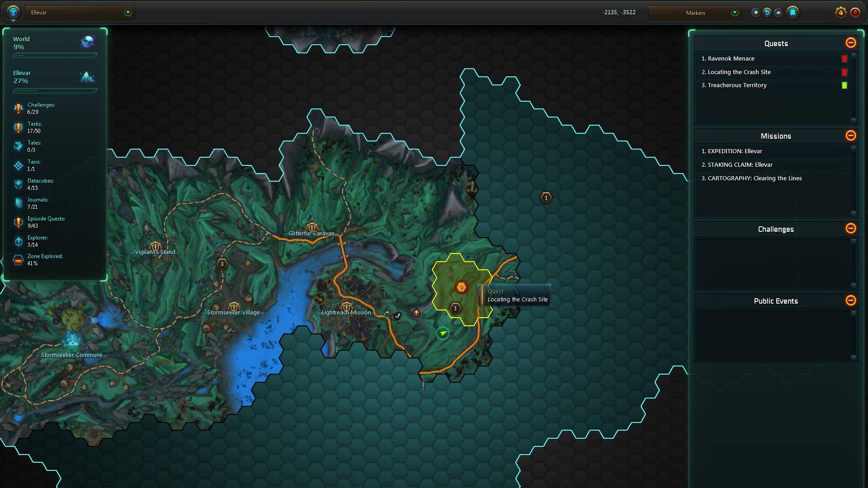Click the Stormseeker Village map label
The image size is (868, 488).
pyautogui.click(x=233, y=313)
